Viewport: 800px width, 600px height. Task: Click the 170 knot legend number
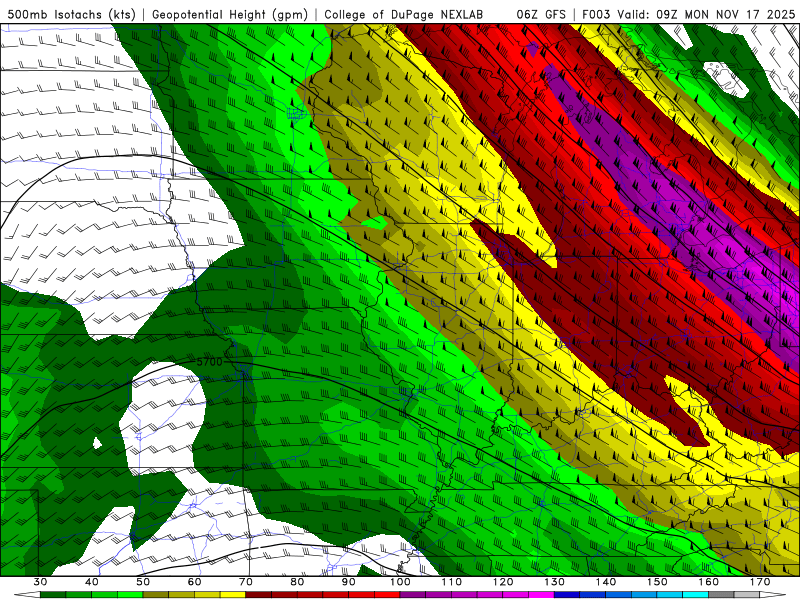(x=760, y=582)
